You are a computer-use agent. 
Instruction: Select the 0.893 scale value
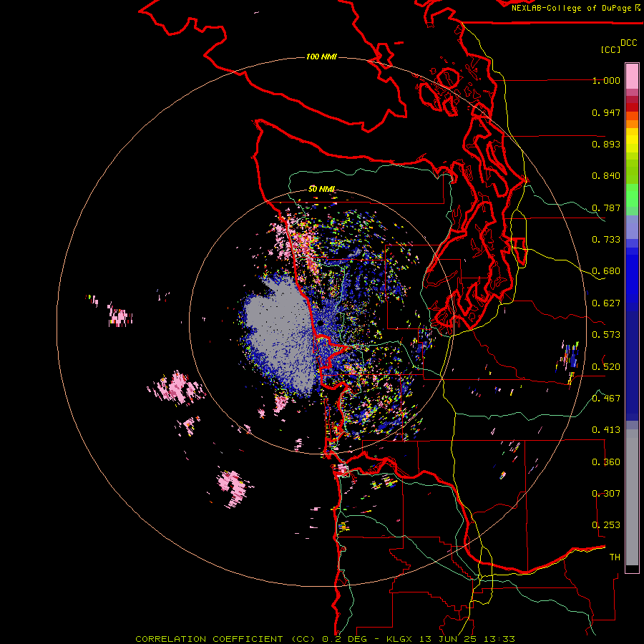(606, 144)
